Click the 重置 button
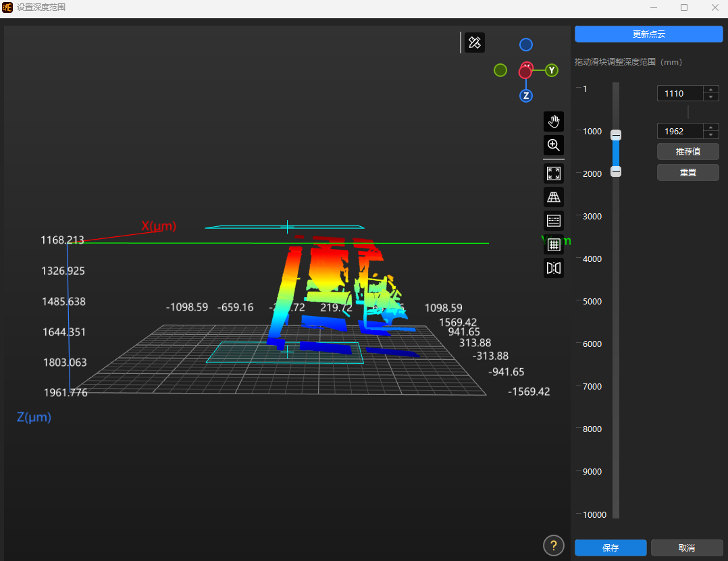The image size is (728, 561). [687, 173]
